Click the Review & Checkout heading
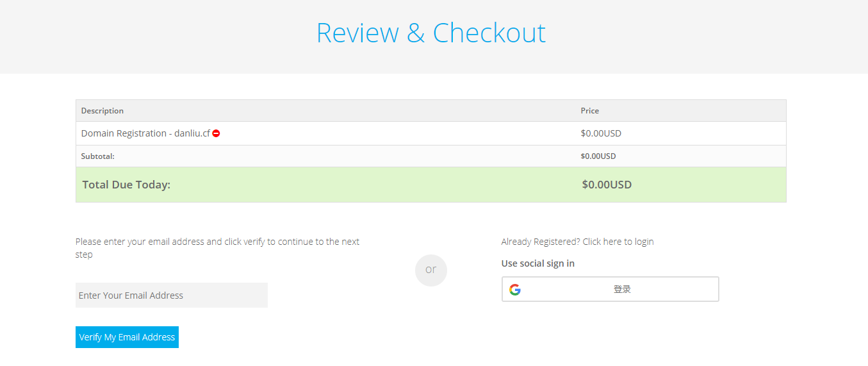The width and height of the screenshot is (868, 366). 431,33
